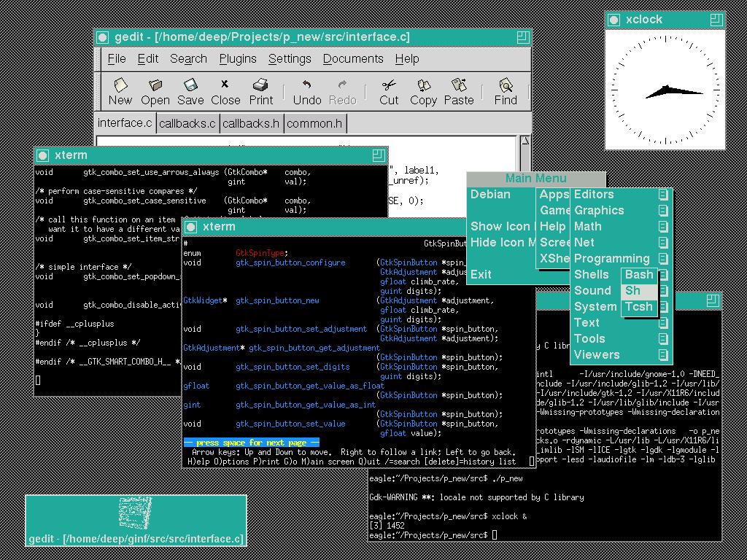This screenshot has width=747, height=560.
Task: Open the Find dialog via the Find icon
Action: (x=505, y=90)
